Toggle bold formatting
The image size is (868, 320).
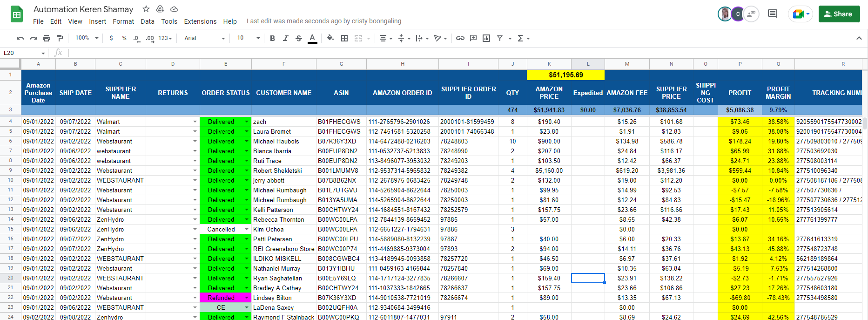(272, 38)
